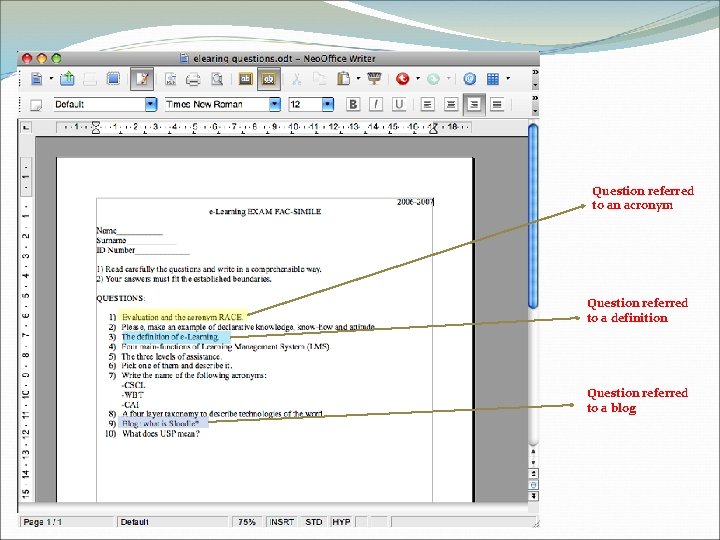
Task: Open the Times New Roman font dropdown
Action: coord(275,104)
